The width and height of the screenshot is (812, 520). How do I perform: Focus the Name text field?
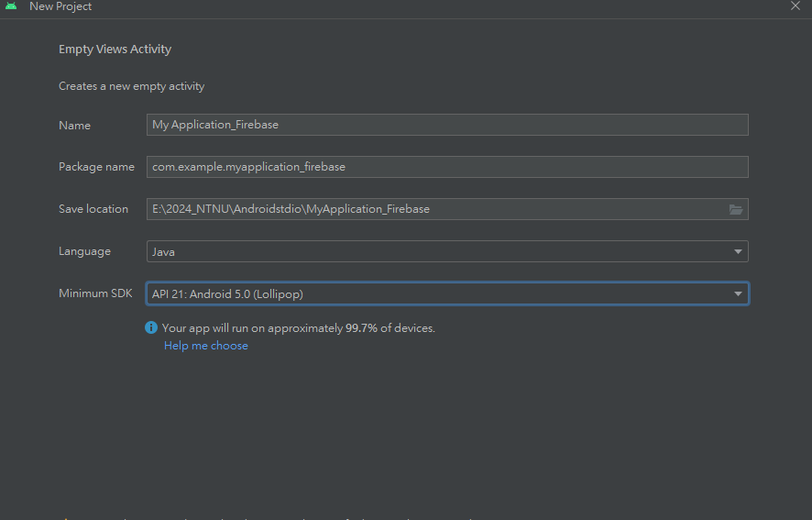(x=447, y=125)
